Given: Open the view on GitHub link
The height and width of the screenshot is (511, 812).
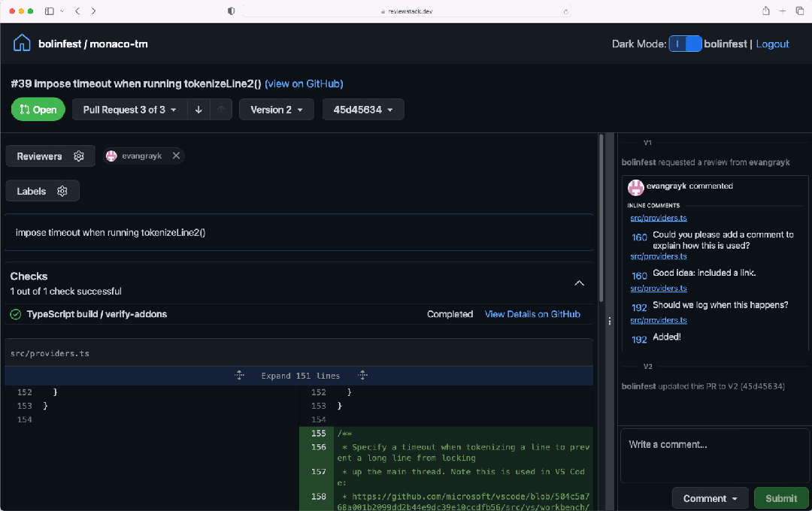Looking at the screenshot, I should pos(304,83).
